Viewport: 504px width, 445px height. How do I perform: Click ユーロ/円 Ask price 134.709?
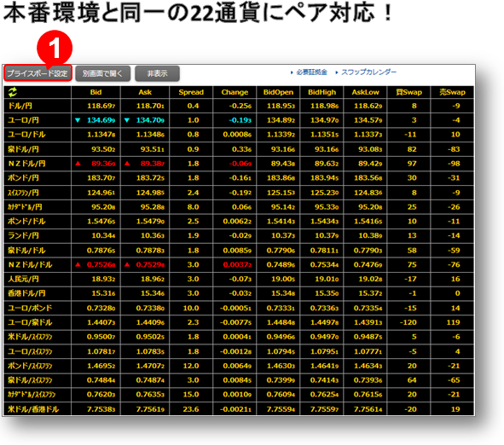(150, 120)
